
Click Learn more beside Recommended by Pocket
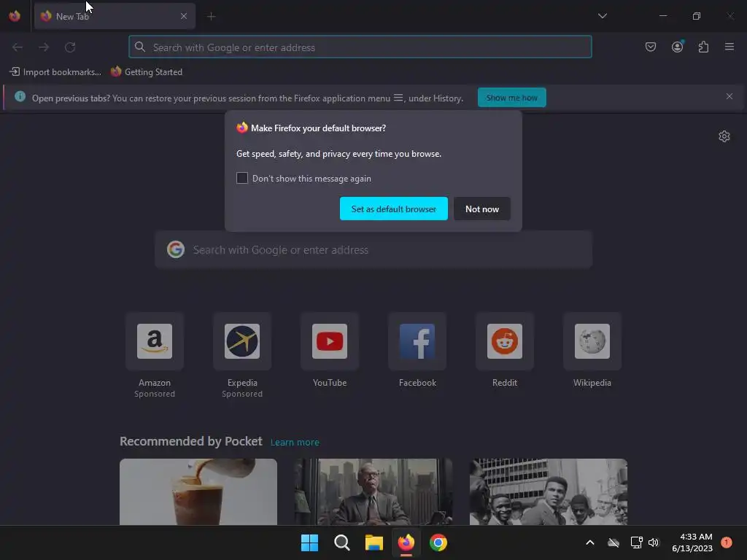295,443
